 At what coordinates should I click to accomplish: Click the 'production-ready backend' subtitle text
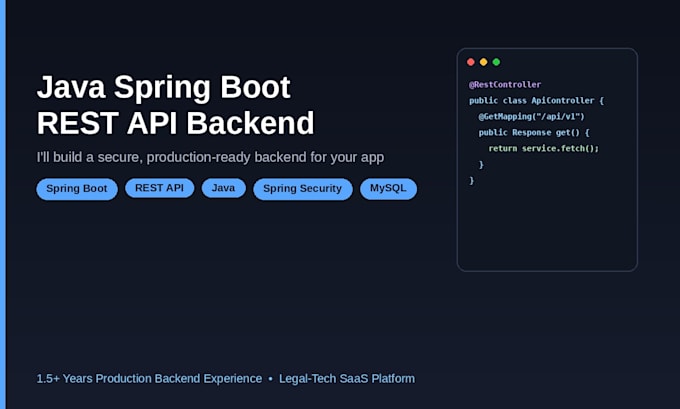(x=226, y=157)
